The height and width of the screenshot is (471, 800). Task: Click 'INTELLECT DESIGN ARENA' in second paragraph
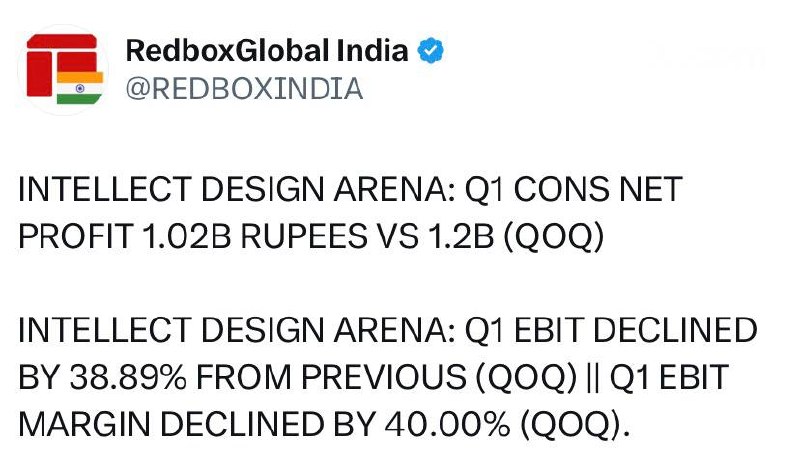point(237,330)
